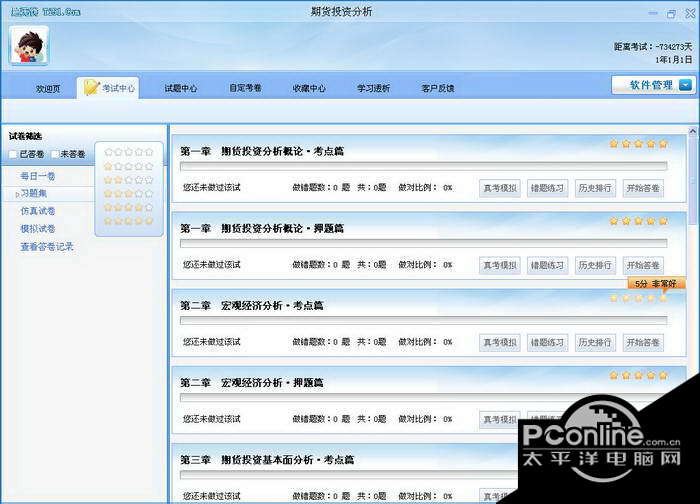Rate first chapter 考点篇 with five stars
This screenshot has width=700, height=504.
pos(663,144)
